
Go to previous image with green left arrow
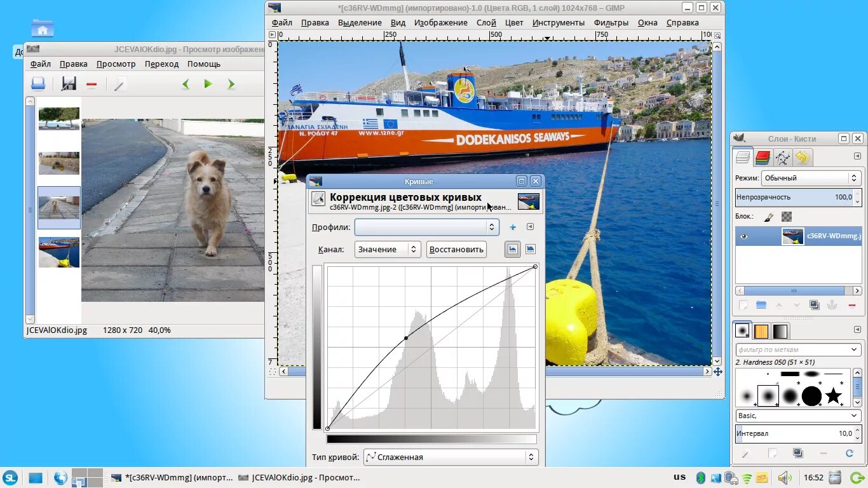click(x=186, y=84)
